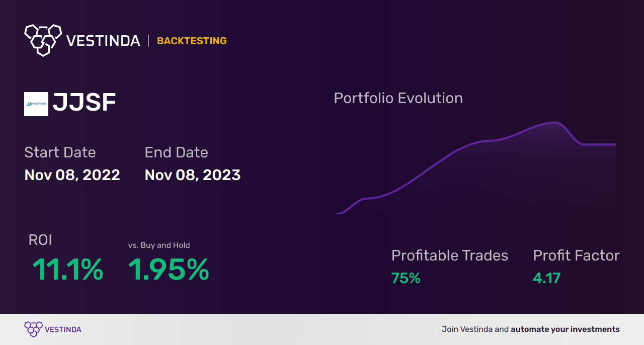Image resolution: width=644 pixels, height=345 pixels.
Task: Select the Nov 08, 2023 end date value
Action: coord(193,175)
